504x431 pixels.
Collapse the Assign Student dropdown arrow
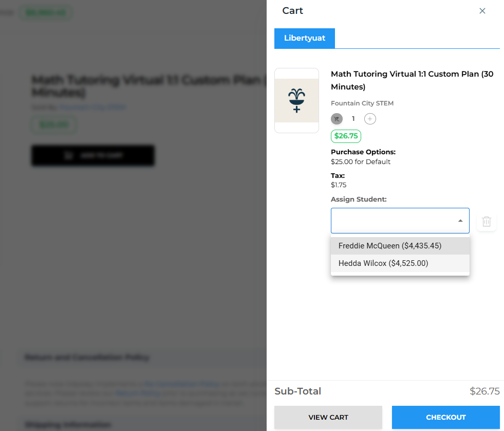[x=460, y=221]
